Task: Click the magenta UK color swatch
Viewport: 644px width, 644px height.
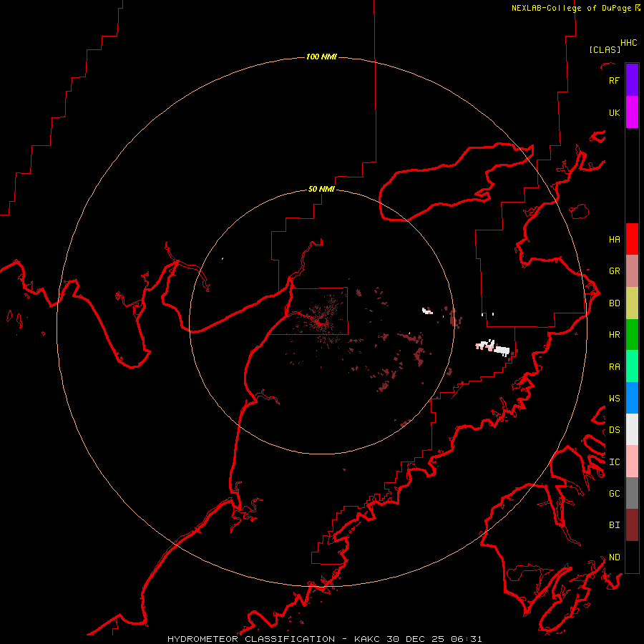Action: click(632, 112)
